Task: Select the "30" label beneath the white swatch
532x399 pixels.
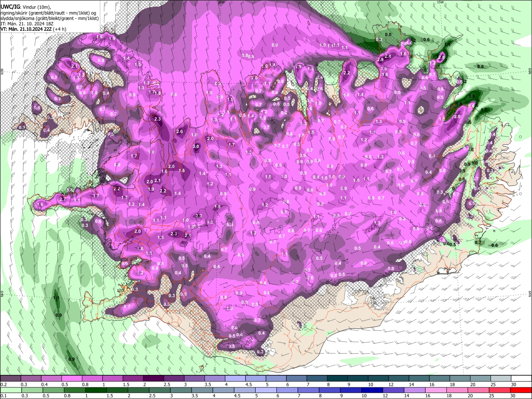Action: click(513, 384)
